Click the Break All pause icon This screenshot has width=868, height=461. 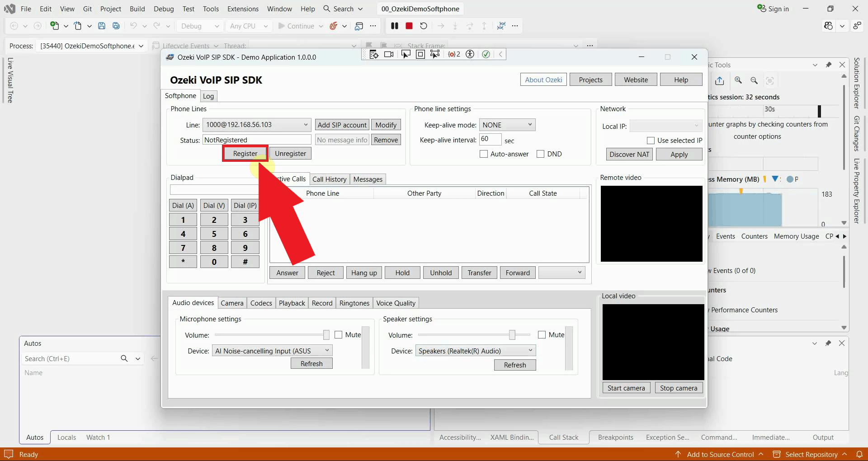point(395,26)
